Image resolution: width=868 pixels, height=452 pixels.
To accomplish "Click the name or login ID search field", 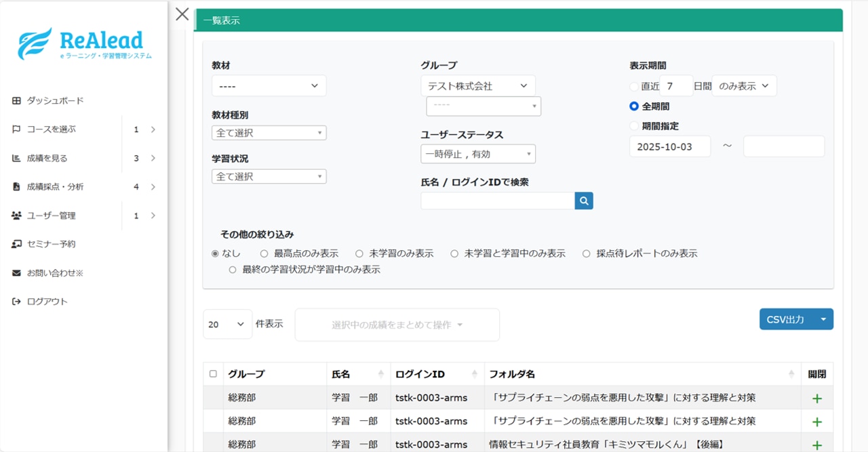I will pyautogui.click(x=497, y=201).
